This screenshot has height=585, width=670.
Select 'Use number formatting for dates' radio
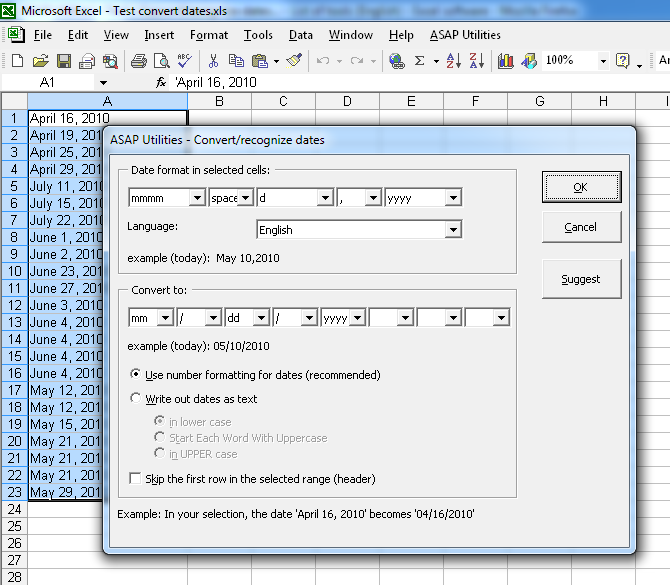coord(135,374)
